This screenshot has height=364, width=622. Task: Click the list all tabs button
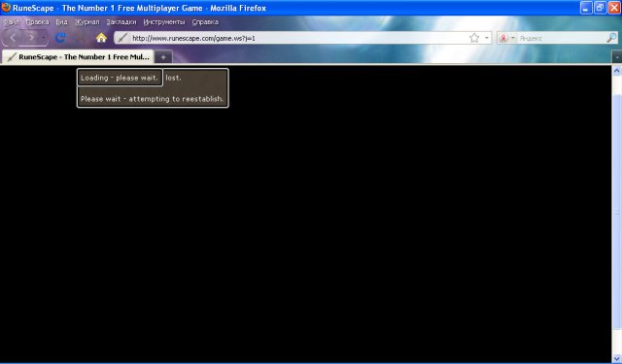click(x=617, y=57)
